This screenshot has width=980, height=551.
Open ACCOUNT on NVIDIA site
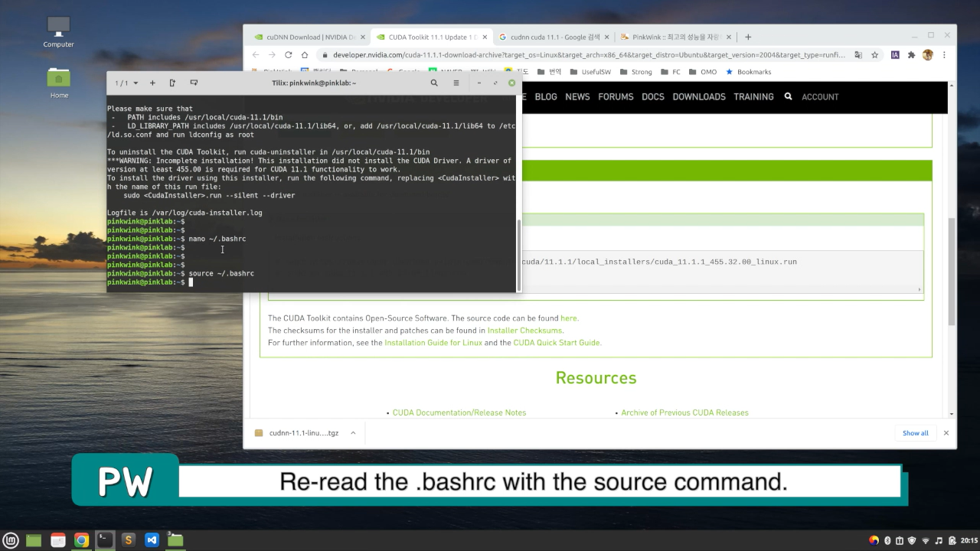coord(820,96)
